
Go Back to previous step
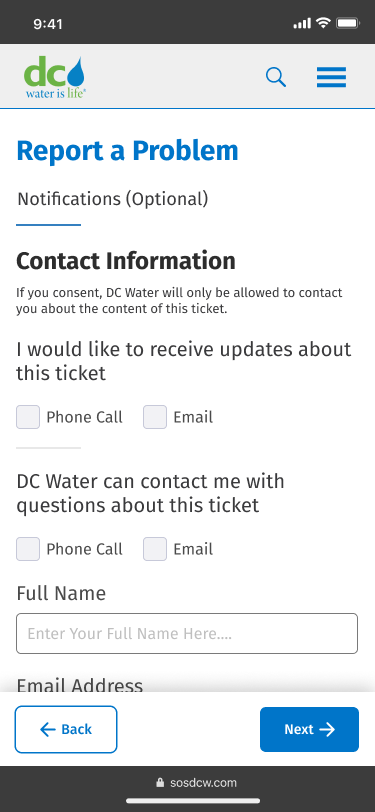66,729
